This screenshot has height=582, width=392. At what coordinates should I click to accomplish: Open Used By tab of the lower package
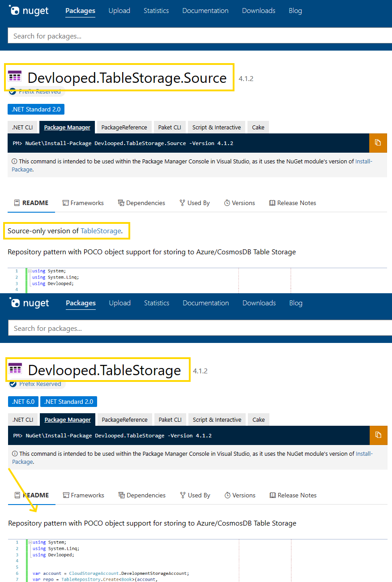pos(195,495)
